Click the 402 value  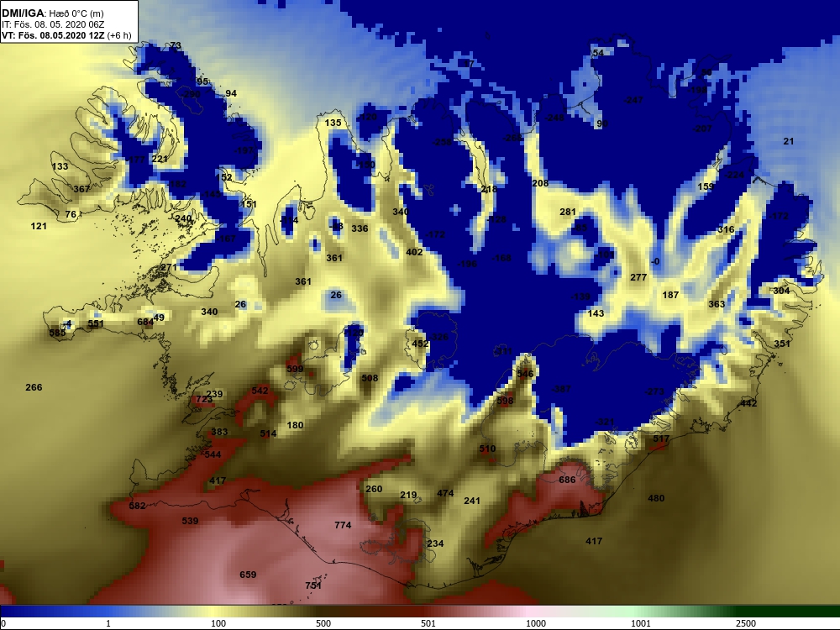pyautogui.click(x=414, y=252)
